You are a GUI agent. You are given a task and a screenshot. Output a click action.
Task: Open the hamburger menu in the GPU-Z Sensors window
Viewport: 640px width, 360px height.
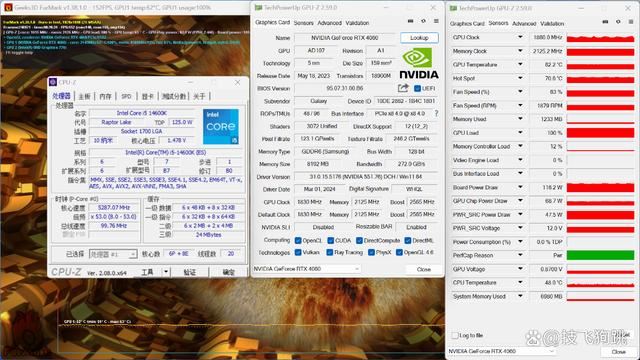pos(631,22)
